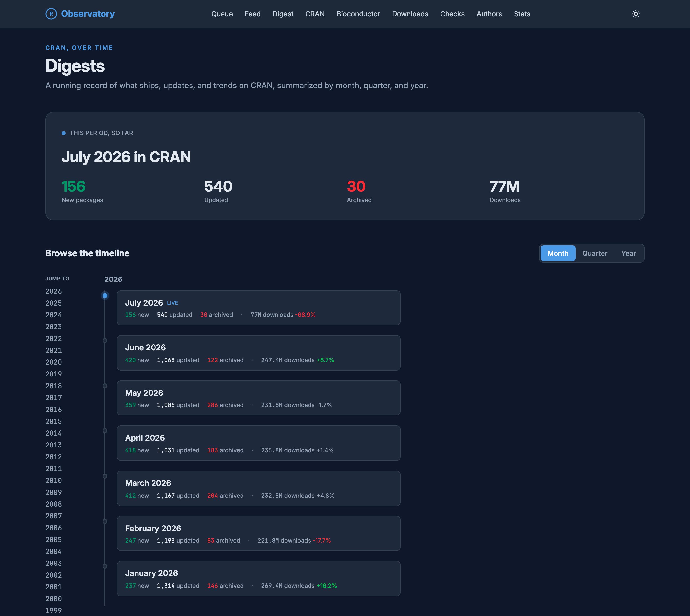Jump to year 2016 in sidebar
The width and height of the screenshot is (690, 616).
53,410
